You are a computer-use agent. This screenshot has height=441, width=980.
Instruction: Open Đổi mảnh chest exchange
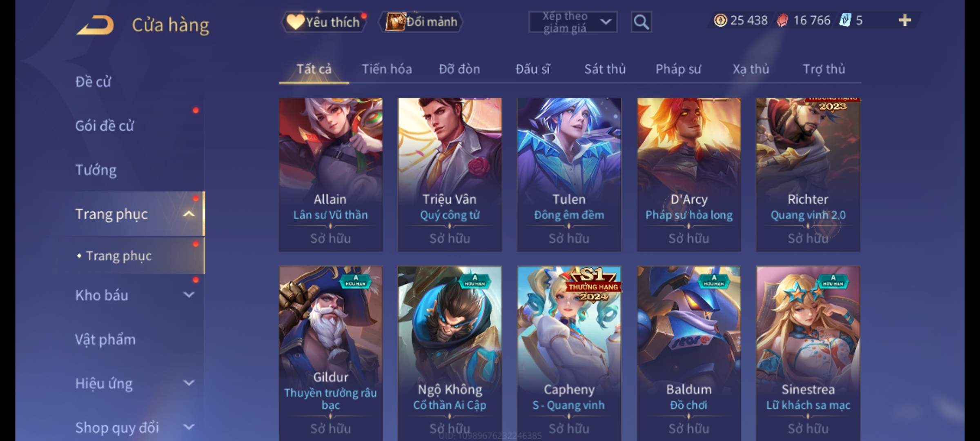(421, 22)
